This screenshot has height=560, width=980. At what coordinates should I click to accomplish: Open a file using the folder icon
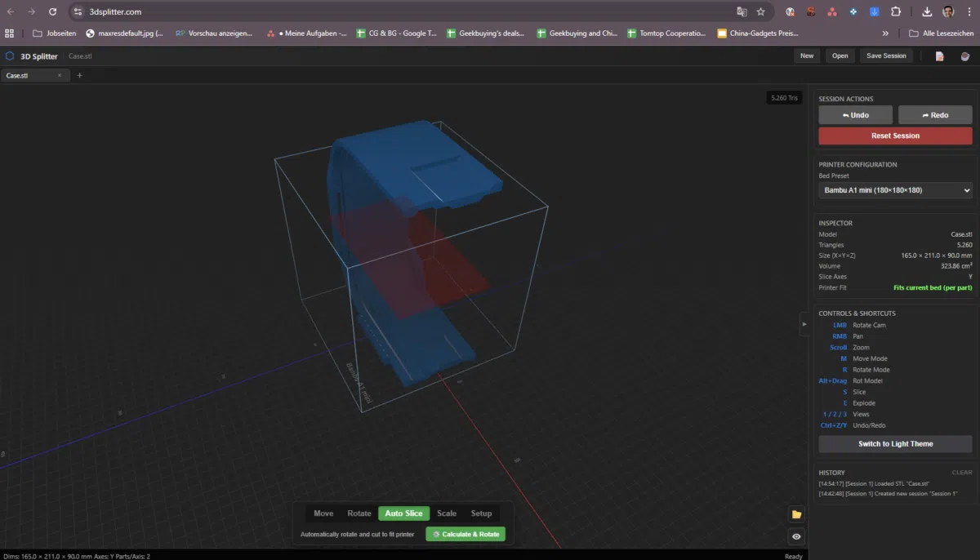coord(795,514)
